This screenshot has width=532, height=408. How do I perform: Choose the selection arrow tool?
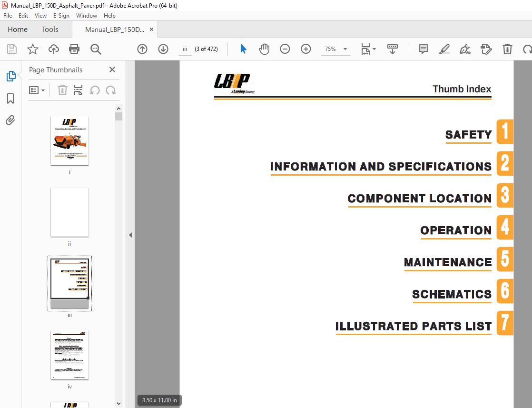(243, 49)
